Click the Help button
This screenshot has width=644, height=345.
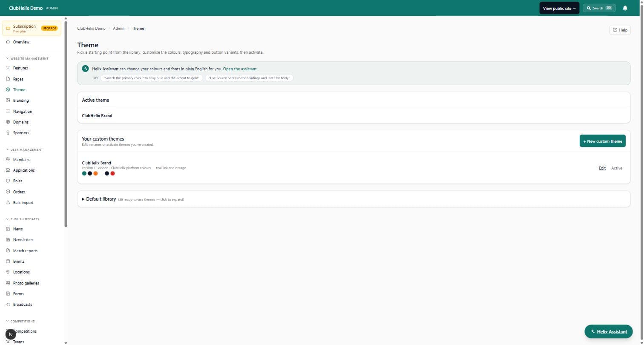[620, 30]
